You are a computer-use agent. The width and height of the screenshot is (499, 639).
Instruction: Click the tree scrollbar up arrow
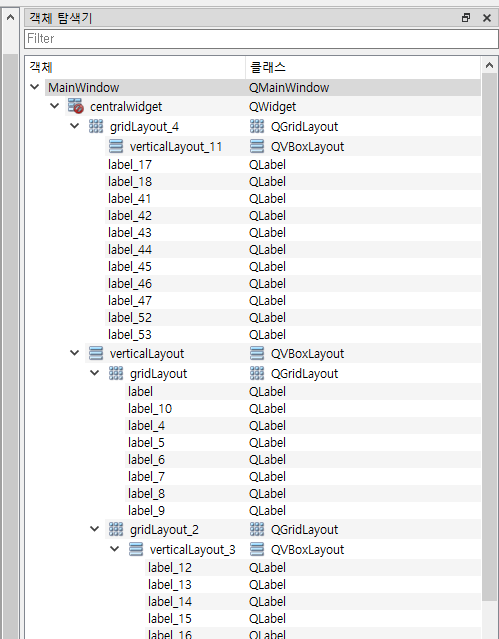coord(489,65)
